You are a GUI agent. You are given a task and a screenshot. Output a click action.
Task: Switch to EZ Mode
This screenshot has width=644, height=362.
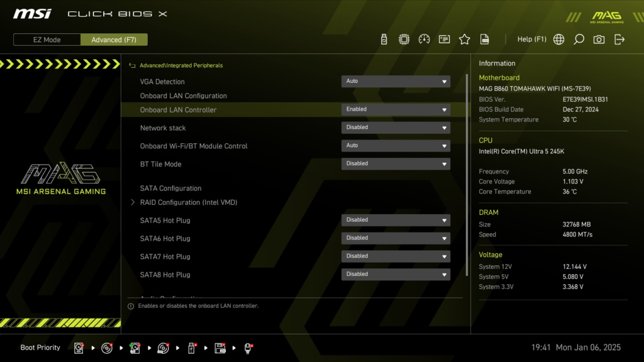tap(46, 39)
